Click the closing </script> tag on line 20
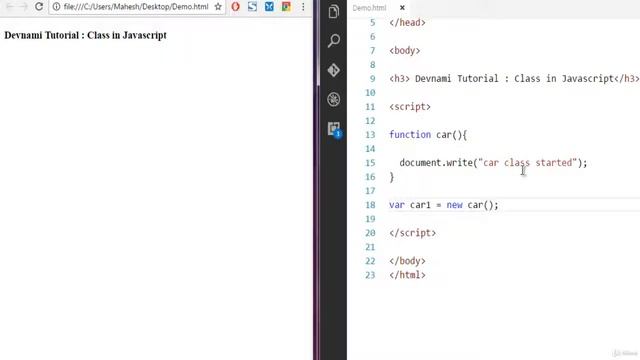This screenshot has width=640, height=360. [x=412, y=233]
